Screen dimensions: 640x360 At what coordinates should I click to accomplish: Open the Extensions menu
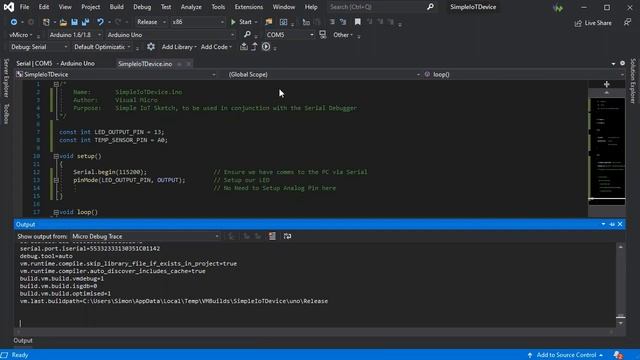(x=249, y=7)
